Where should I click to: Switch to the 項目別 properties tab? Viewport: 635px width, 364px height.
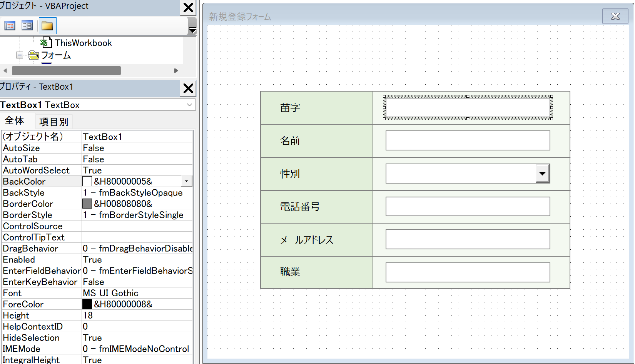click(53, 121)
